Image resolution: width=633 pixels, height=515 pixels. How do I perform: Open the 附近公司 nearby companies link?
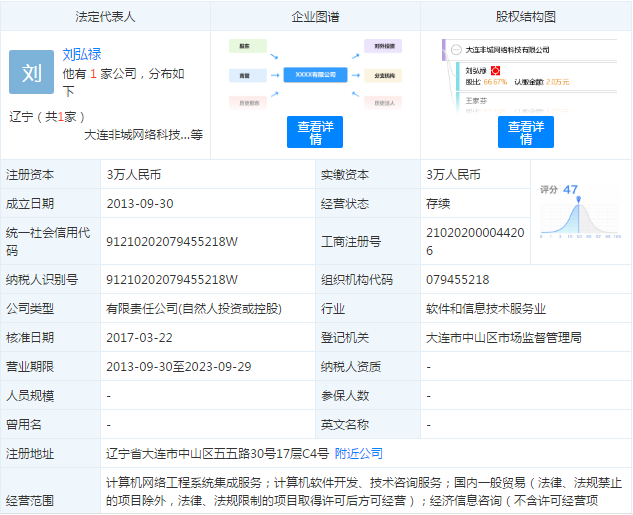pos(358,453)
